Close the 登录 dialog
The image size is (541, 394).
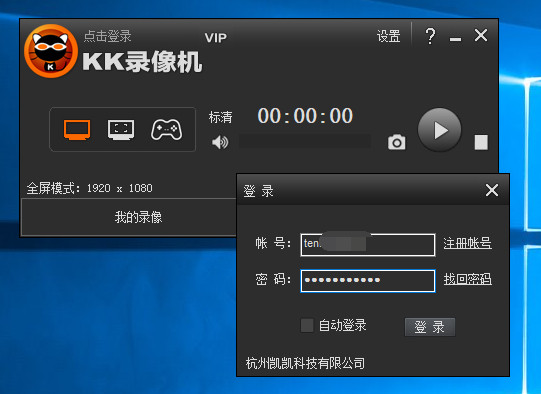(492, 190)
